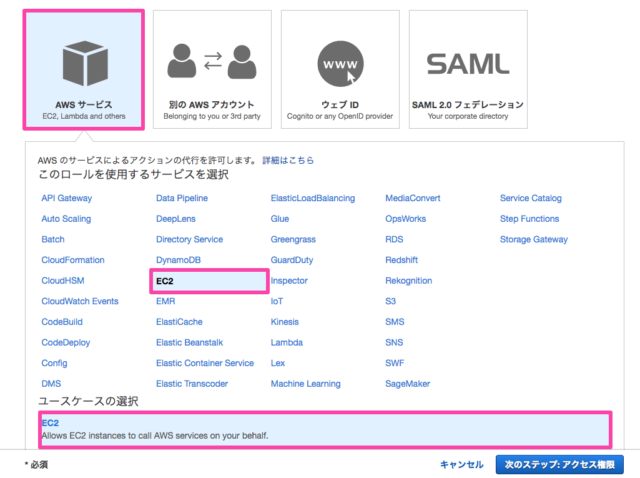Screen dimensions: 640x478
Task: Select the EC2 use case row
Action: click(x=325, y=429)
